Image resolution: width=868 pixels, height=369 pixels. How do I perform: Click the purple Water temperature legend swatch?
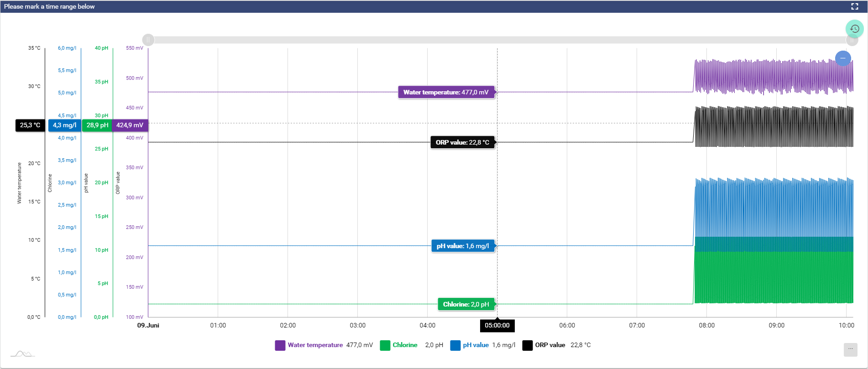click(280, 345)
